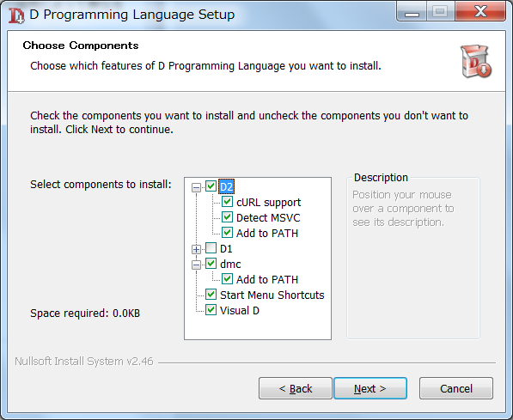Select the cURL support label
This screenshot has width=513, height=420.
pos(268,202)
